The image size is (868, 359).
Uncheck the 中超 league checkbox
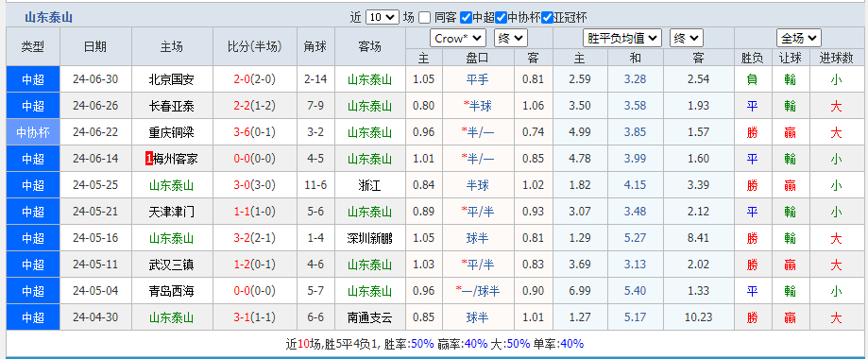(466, 17)
